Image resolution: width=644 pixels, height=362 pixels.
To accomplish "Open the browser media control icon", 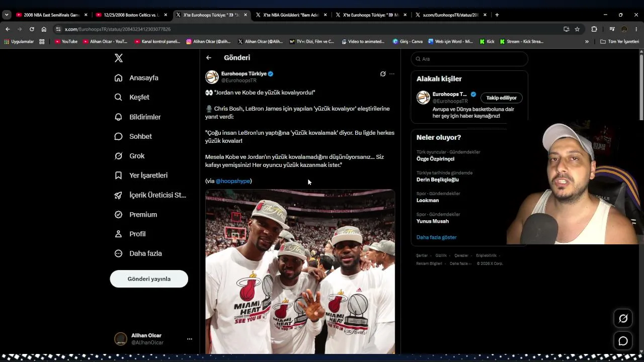I will point(612,29).
